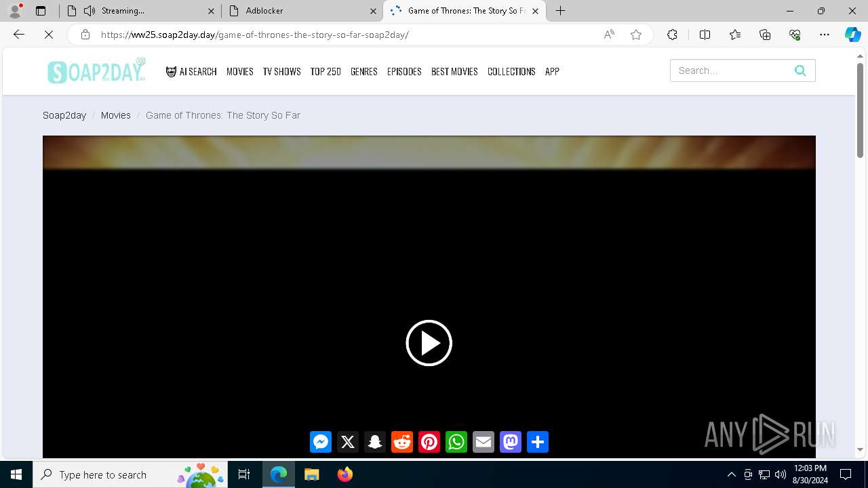Stop loading the page

click(x=48, y=35)
